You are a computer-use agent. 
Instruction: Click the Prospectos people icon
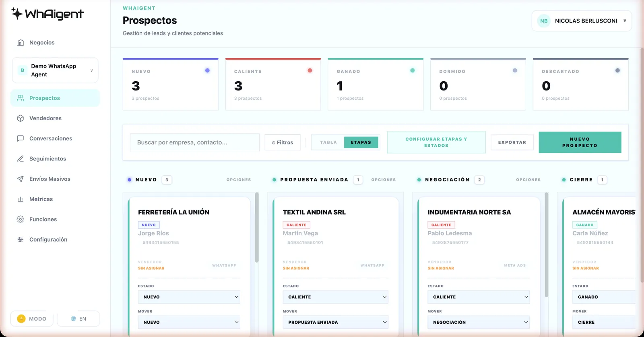click(x=21, y=98)
